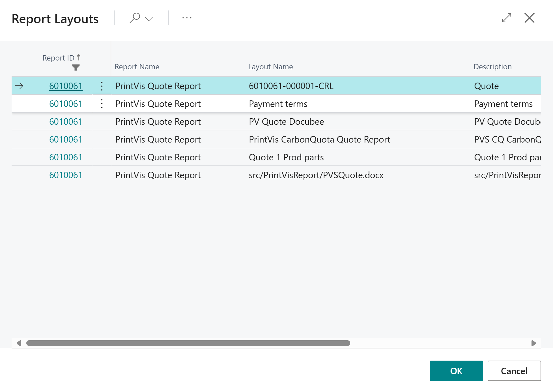The height and width of the screenshot is (392, 553).
Task: Dismiss dialog with the Cancel button
Action: pos(514,371)
